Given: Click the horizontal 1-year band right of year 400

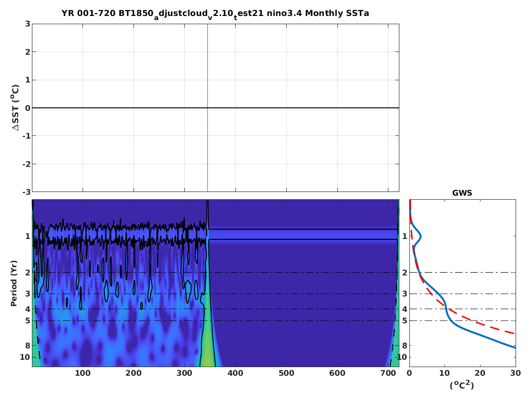Looking at the screenshot, I should [303, 234].
